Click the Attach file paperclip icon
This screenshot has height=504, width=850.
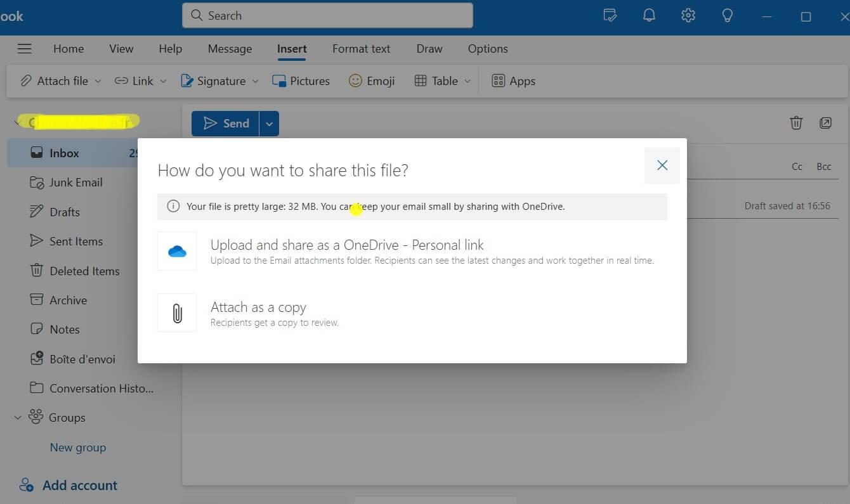pyautogui.click(x=26, y=81)
